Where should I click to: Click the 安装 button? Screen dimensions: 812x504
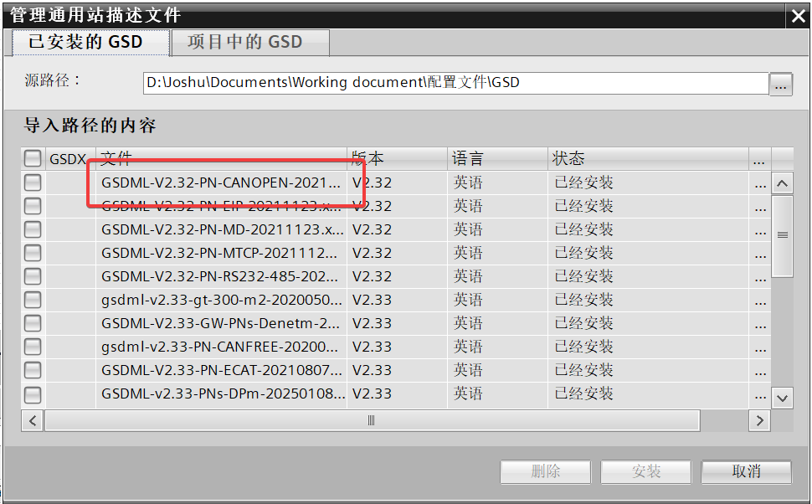(x=645, y=471)
